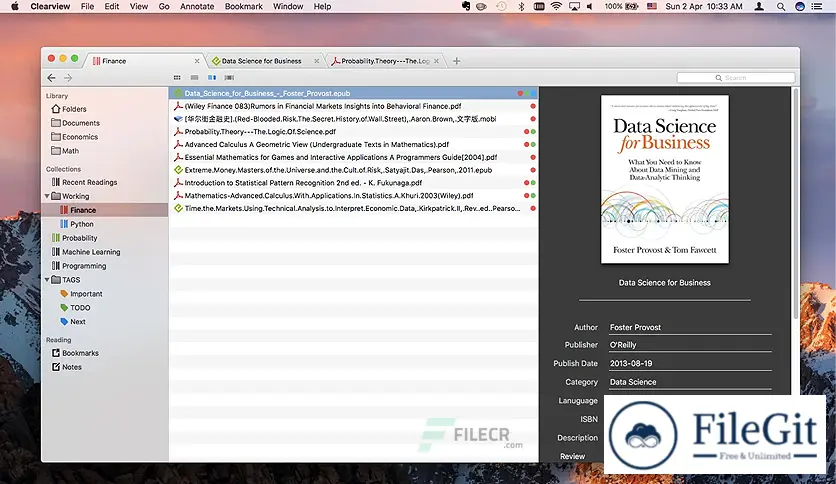Select Advanced Calculus A Geometric View pdf
This screenshot has width=836, height=484.
(x=353, y=144)
